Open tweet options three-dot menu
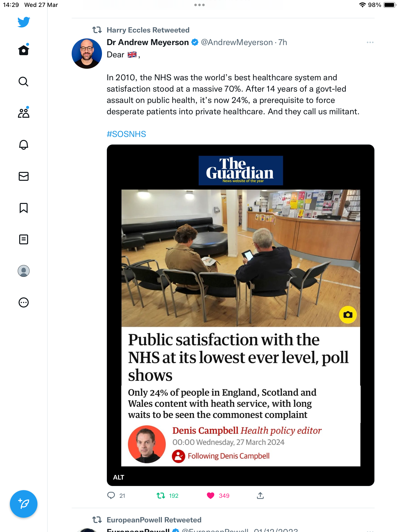The height and width of the screenshot is (532, 399). pyautogui.click(x=370, y=42)
